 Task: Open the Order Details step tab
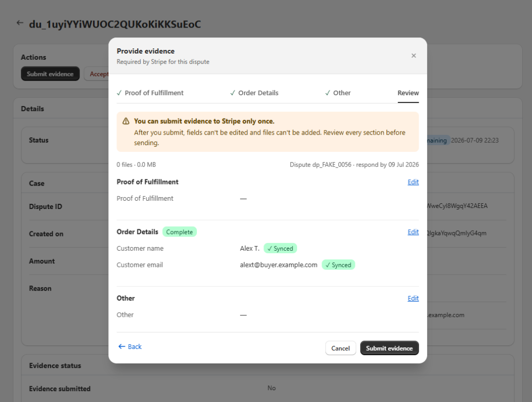point(254,93)
